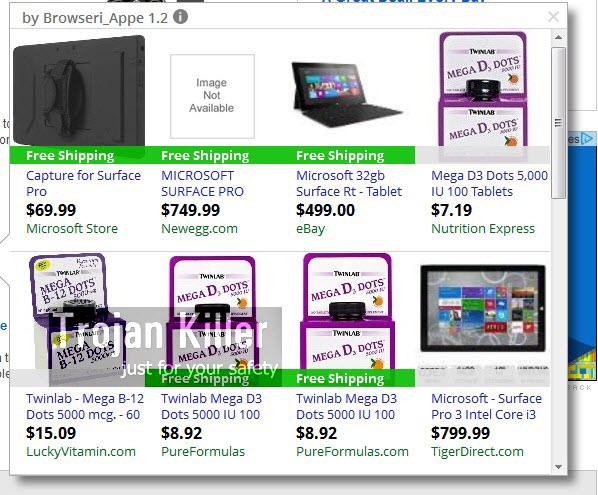Click the info icon beside Browseri_Appe 1.2
The width and height of the screenshot is (598, 495).
[180, 17]
